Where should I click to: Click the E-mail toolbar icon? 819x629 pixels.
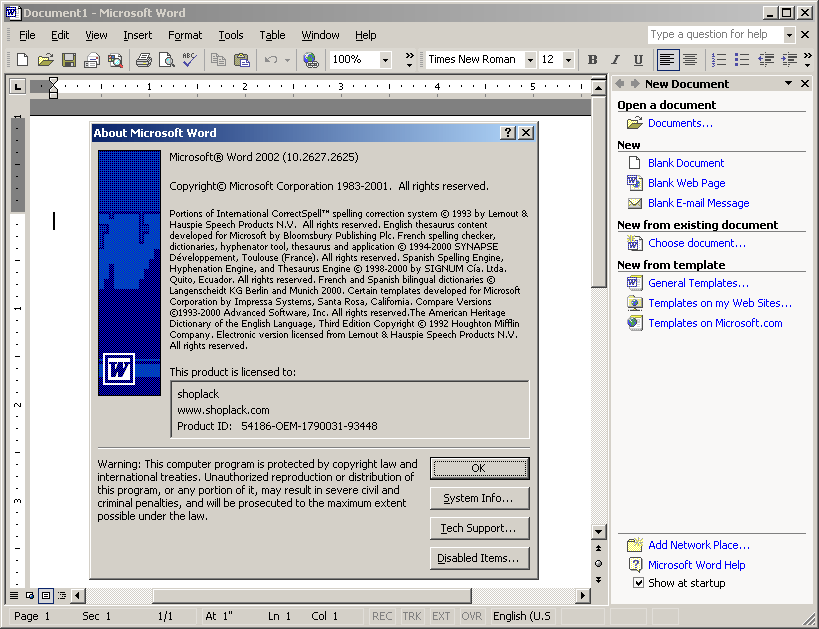click(x=92, y=60)
